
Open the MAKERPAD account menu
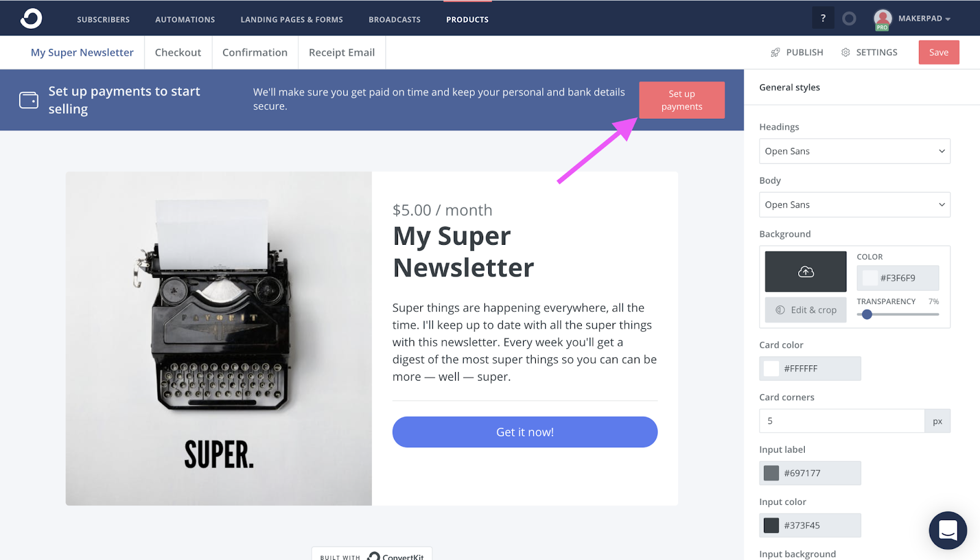(924, 19)
